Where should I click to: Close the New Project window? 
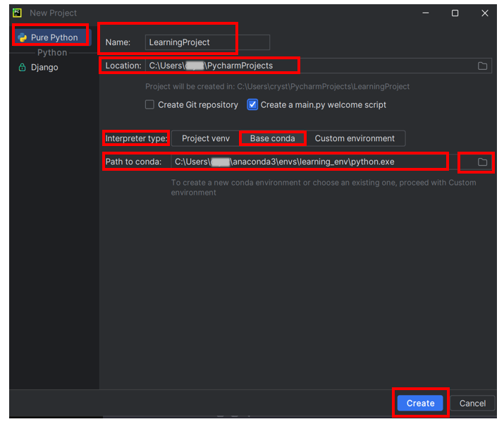point(485,13)
